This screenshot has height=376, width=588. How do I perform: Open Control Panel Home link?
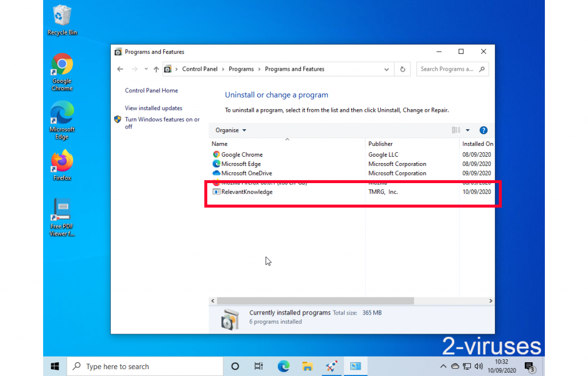tap(152, 91)
